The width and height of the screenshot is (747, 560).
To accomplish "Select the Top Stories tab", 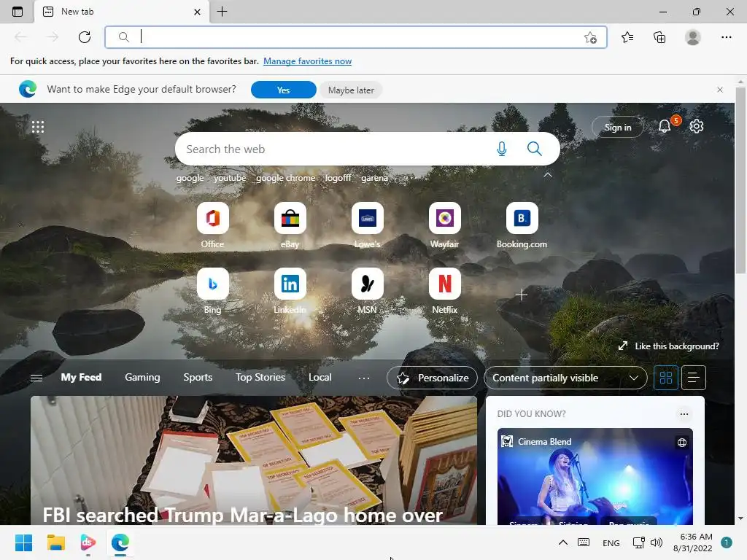I will (260, 377).
